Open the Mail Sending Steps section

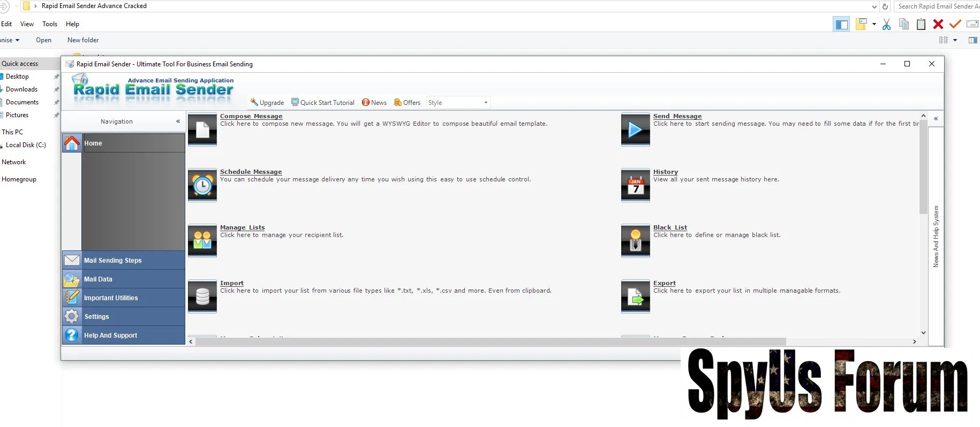click(113, 261)
